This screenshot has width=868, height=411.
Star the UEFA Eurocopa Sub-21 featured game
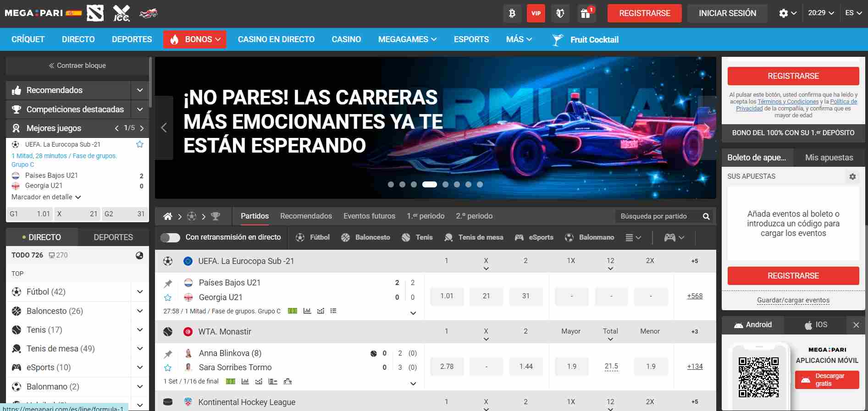click(140, 144)
